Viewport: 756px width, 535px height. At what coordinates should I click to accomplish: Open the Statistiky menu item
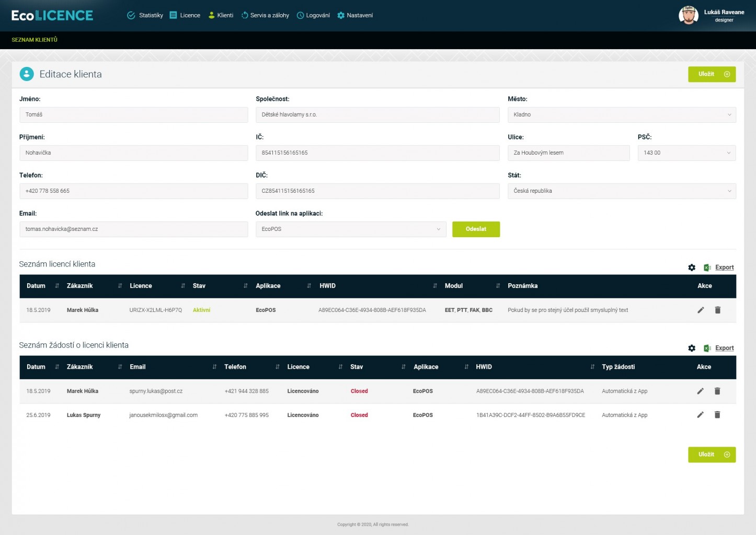(x=145, y=16)
